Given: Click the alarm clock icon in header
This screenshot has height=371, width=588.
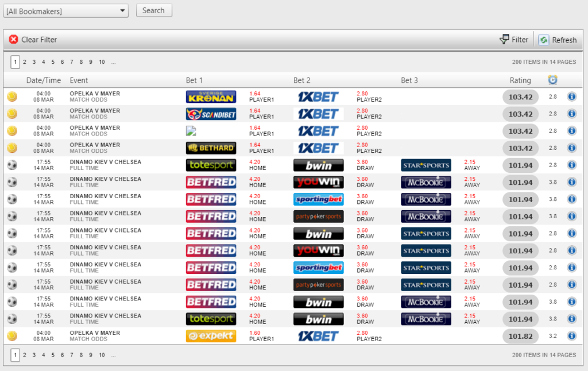Looking at the screenshot, I should (552, 80).
